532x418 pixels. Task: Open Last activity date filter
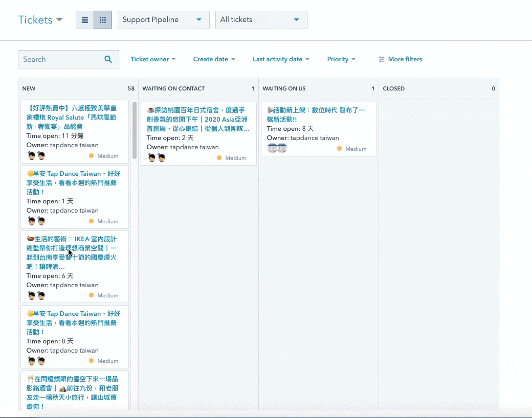(281, 59)
